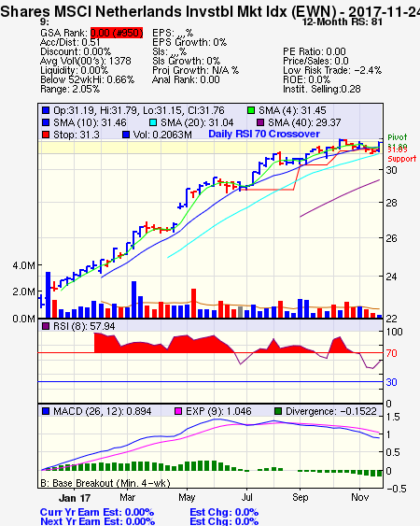Click the green SMA (4) legend swatch
The image size is (420, 526).
point(251,110)
